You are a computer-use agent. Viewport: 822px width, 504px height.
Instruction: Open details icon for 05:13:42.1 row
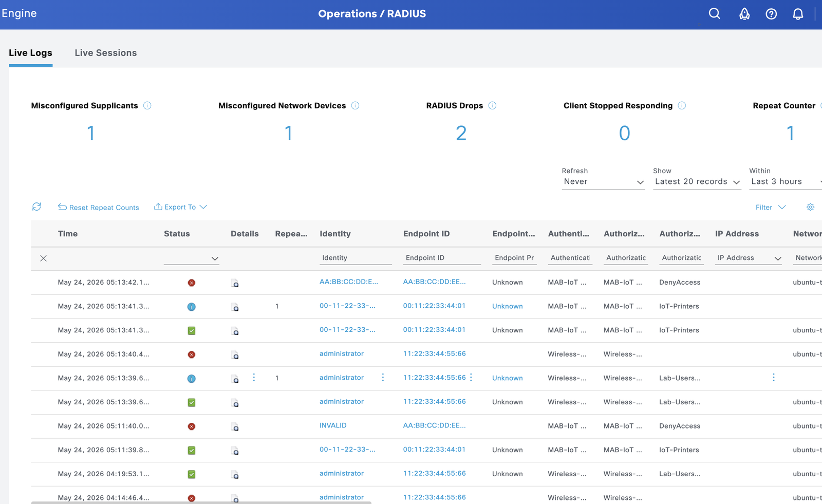tap(235, 283)
